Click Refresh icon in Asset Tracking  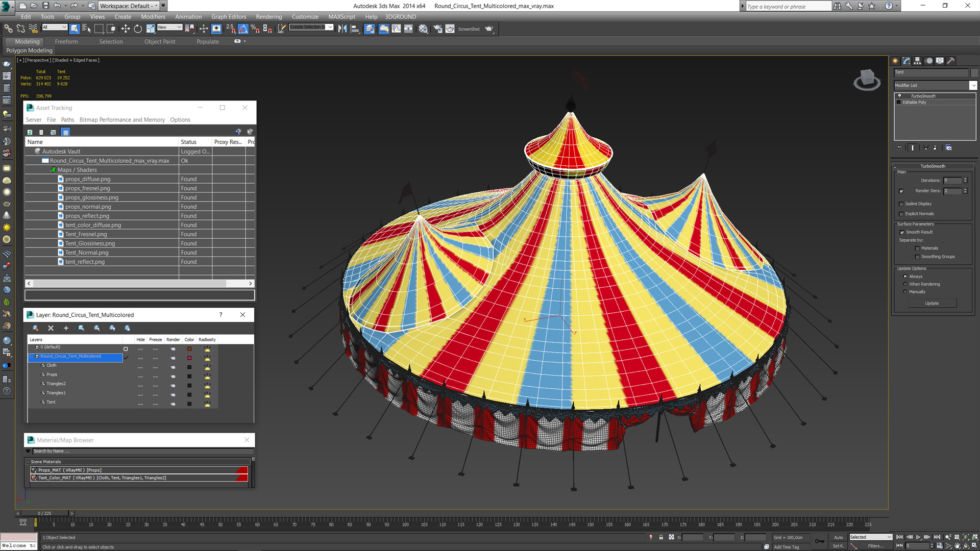point(30,132)
